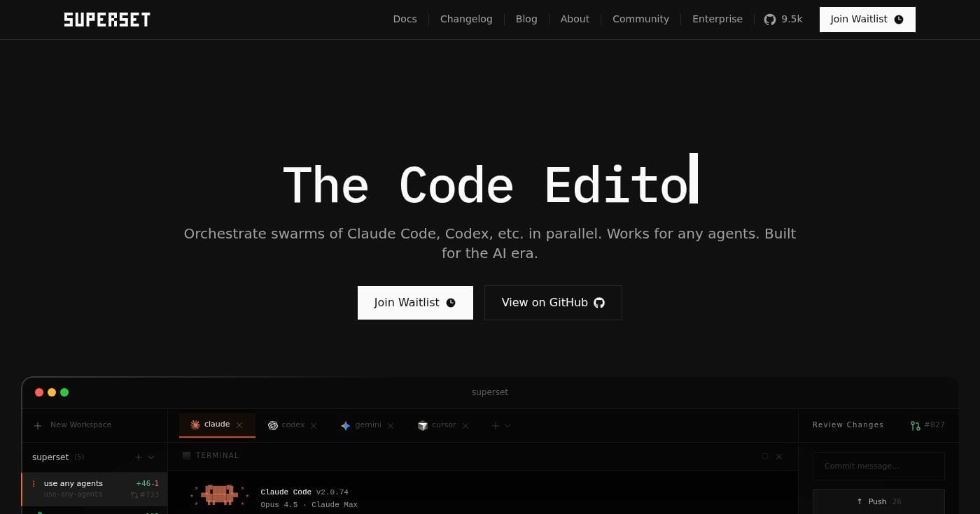The image size is (980, 514).
Task: Click the GitHub icon showing 9.5k stars
Action: 770,19
